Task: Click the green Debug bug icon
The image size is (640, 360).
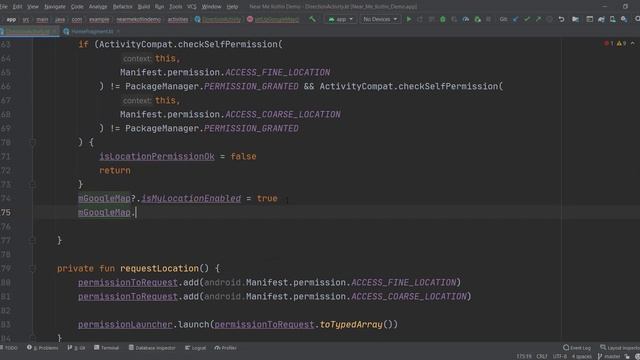Action: (x=442, y=19)
